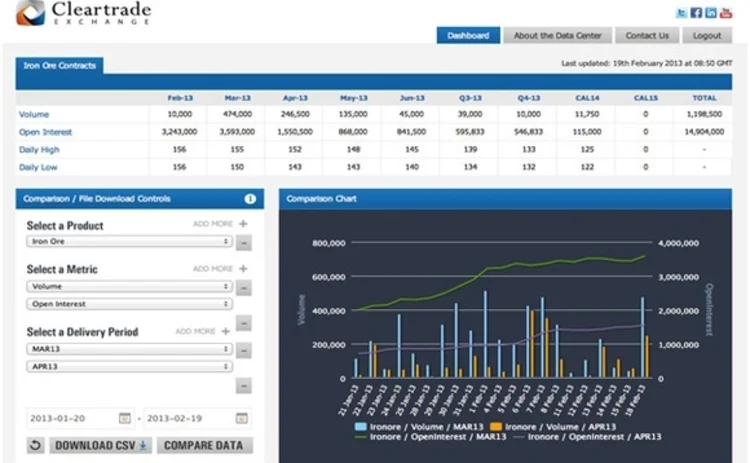Open the Volume metric dropdown
The width and height of the screenshot is (750, 463).
(x=130, y=287)
